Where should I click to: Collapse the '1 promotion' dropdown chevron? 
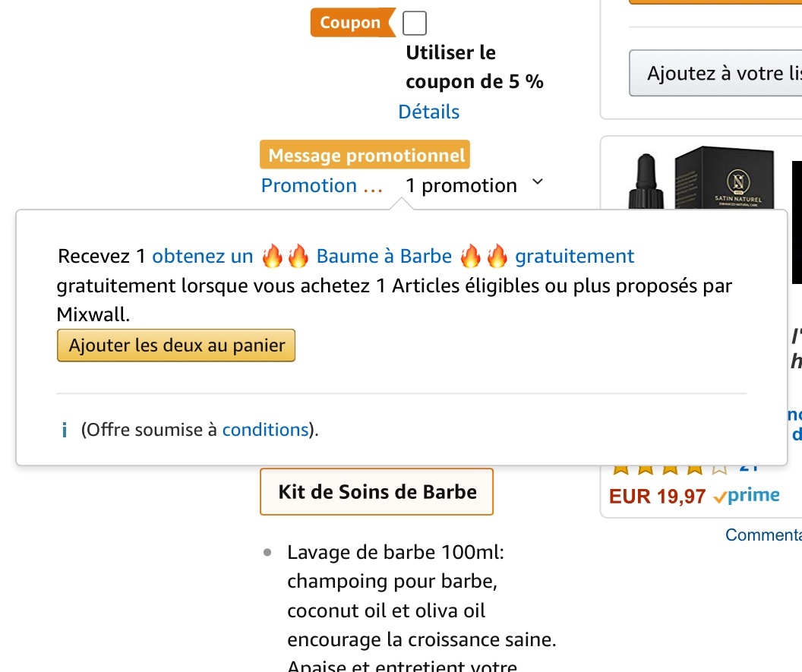coord(538,182)
